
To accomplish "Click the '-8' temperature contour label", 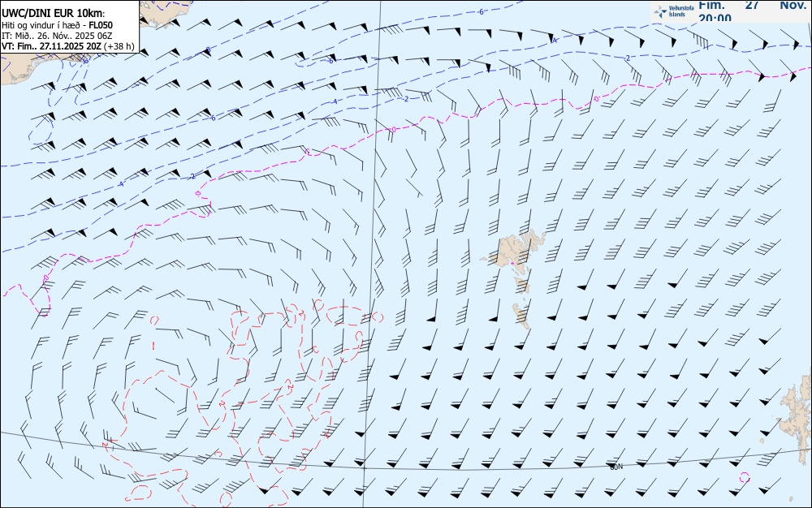I will coord(208,50).
